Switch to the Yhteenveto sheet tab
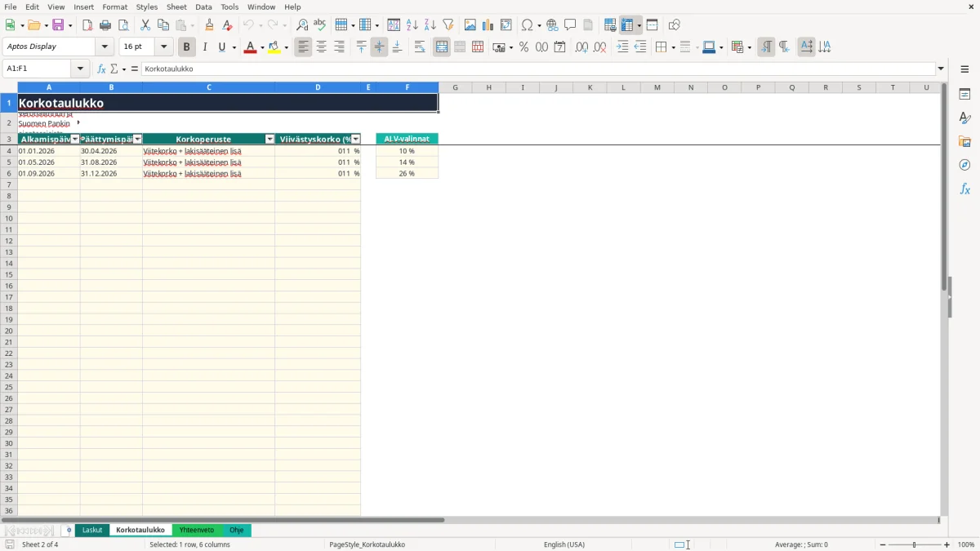This screenshot has width=980, height=551. (x=197, y=531)
